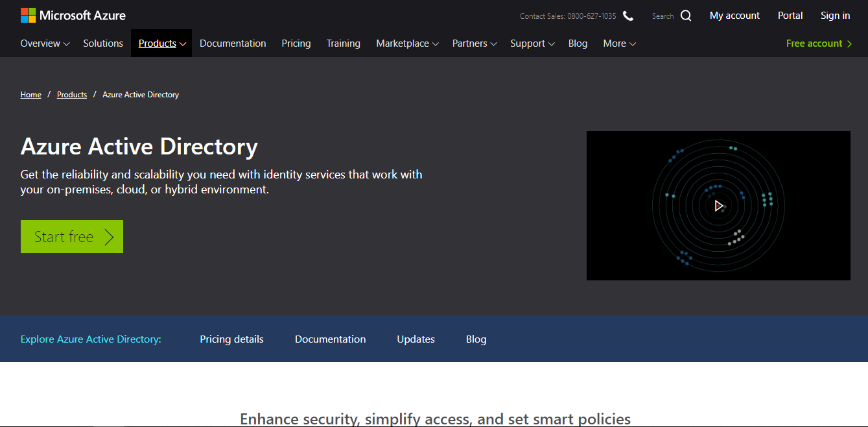
Task: Go to My account
Action: click(734, 16)
